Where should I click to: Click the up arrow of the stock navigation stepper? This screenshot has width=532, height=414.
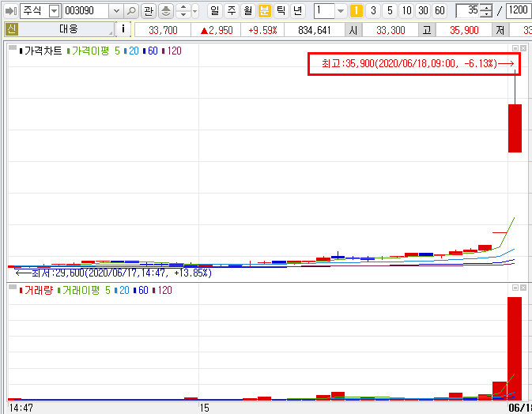183,8
